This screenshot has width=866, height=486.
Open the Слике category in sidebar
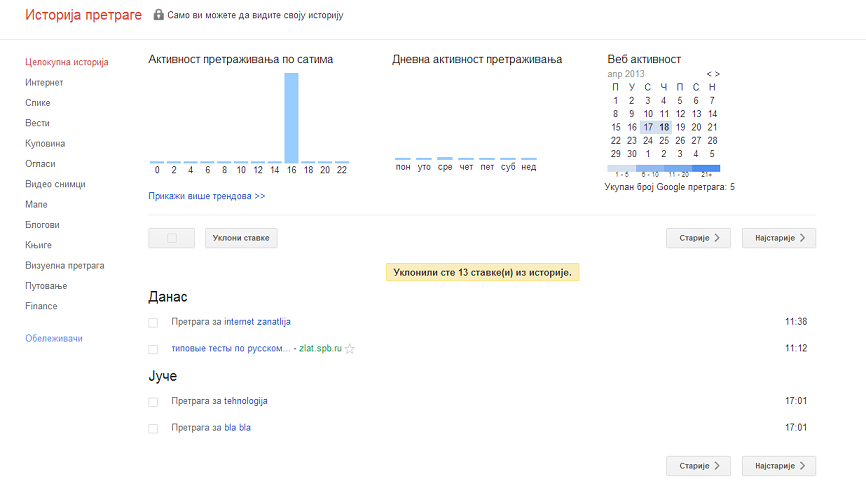[x=38, y=103]
